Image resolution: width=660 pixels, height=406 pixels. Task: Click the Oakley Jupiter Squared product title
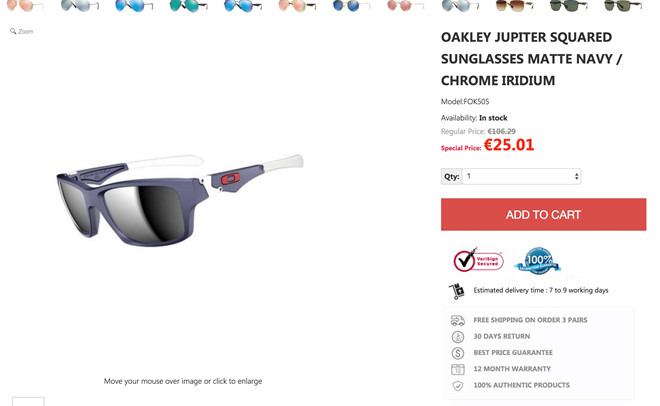(x=532, y=59)
